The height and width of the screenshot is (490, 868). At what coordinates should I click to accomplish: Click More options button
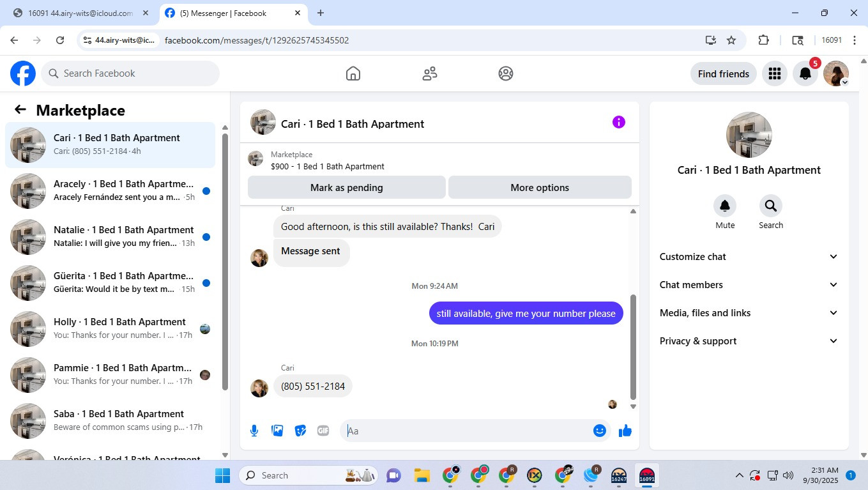pyautogui.click(x=540, y=188)
